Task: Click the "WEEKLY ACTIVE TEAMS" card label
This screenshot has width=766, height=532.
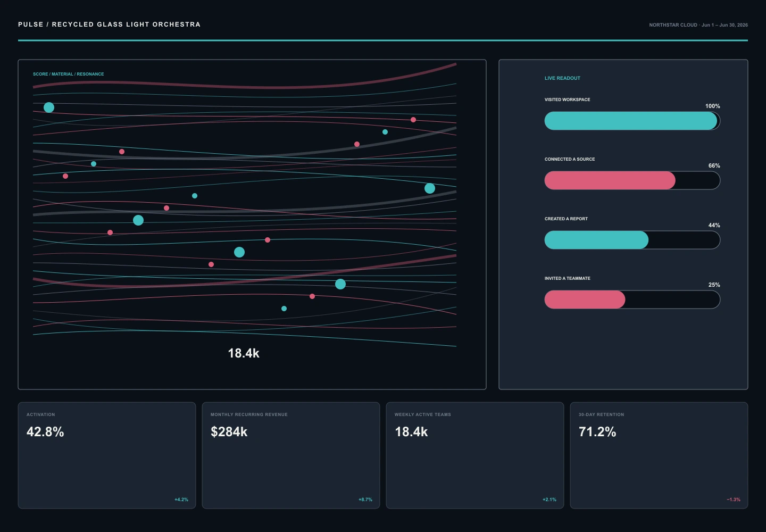Action: (x=423, y=414)
